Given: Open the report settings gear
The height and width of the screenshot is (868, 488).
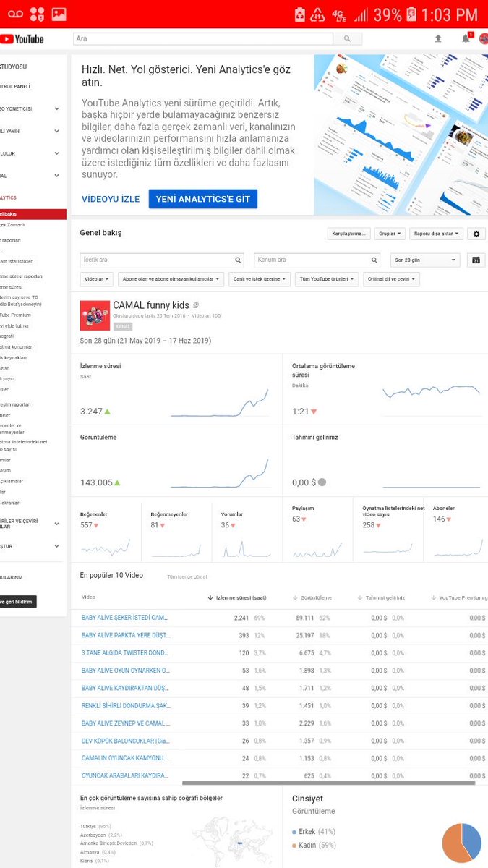Looking at the screenshot, I should (476, 234).
